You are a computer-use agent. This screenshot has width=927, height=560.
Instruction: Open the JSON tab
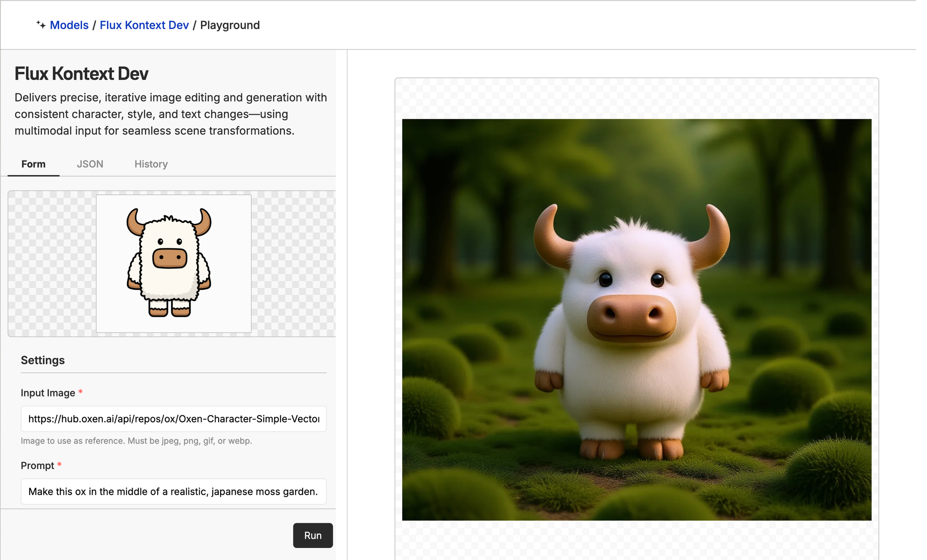90,164
